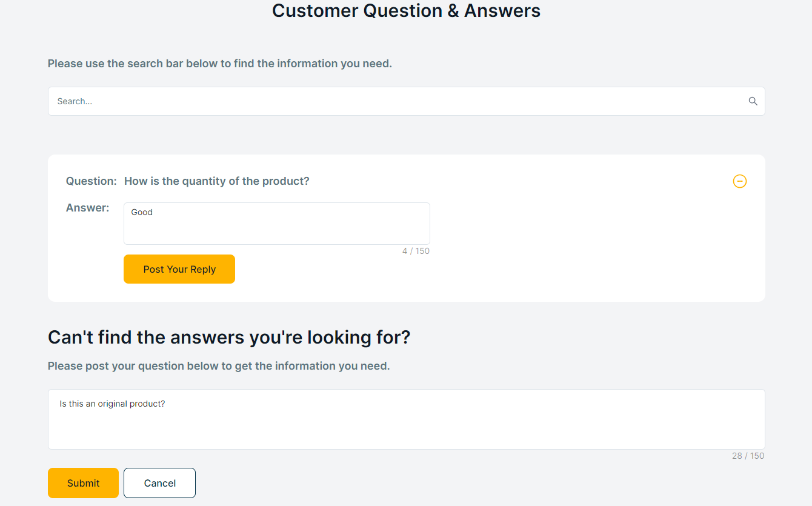
Task: Click the 'How is the quantity' question text
Action: (x=216, y=181)
